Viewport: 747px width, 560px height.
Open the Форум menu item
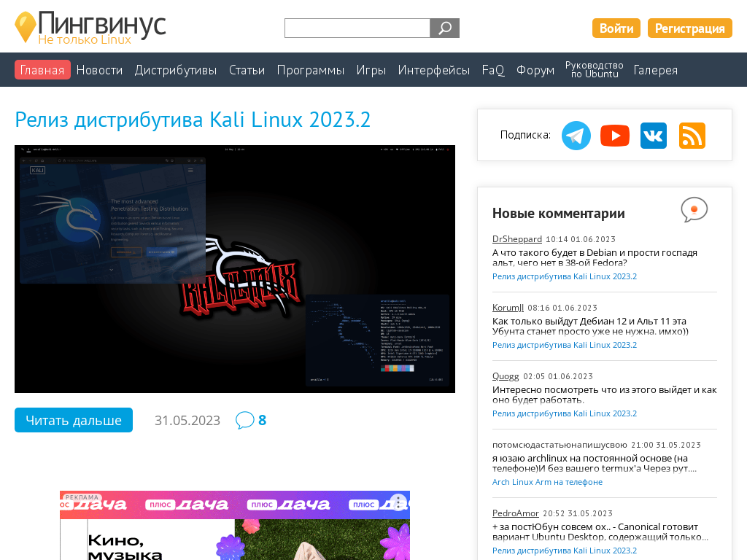[535, 70]
